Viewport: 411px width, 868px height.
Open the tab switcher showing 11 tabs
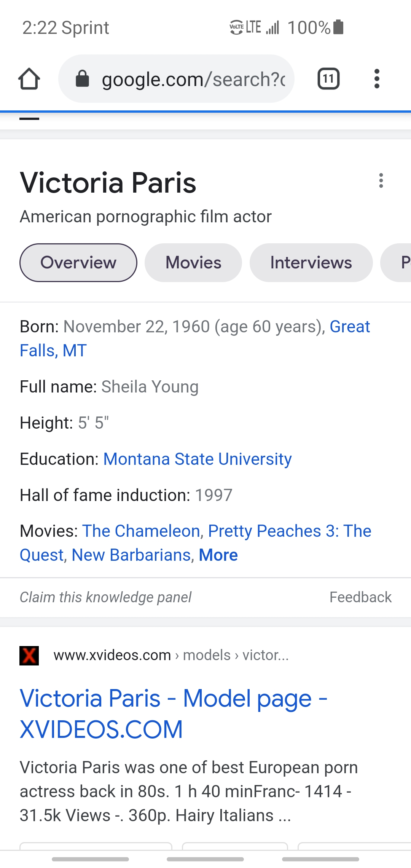(x=328, y=79)
